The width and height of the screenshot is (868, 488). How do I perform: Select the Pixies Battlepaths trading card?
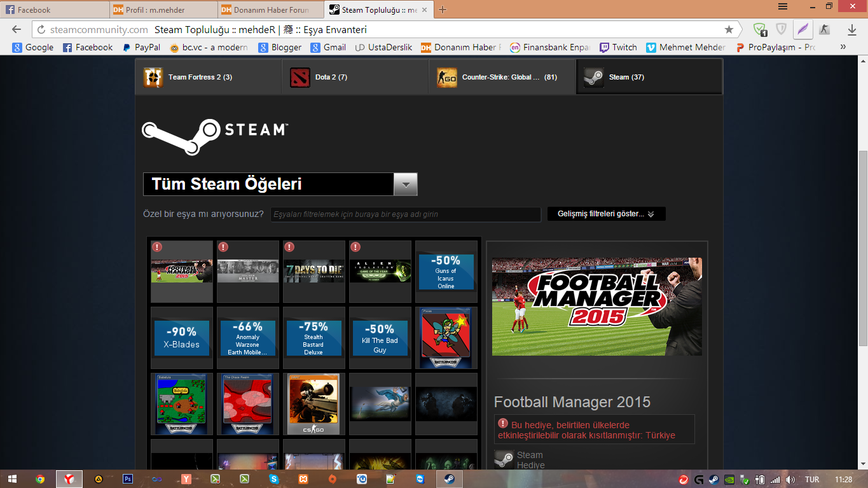point(446,338)
